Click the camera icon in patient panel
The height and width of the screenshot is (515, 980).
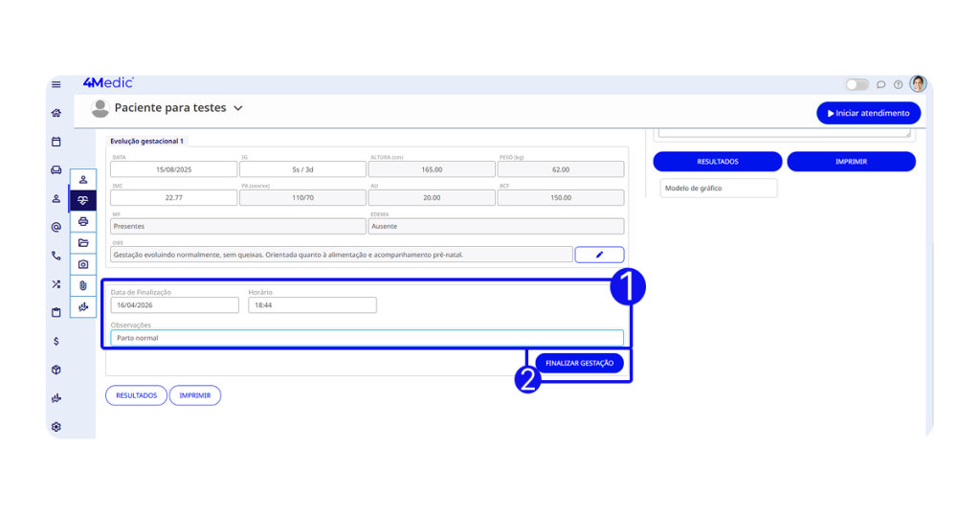tap(83, 264)
